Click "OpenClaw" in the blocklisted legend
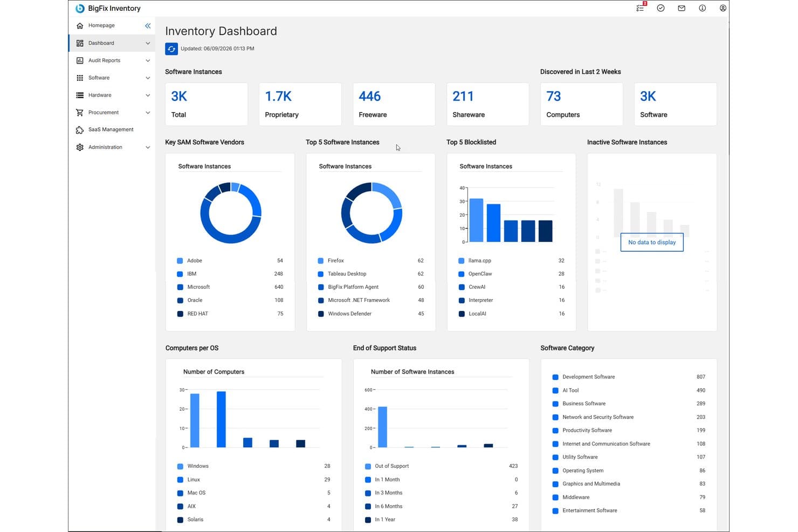 point(480,274)
